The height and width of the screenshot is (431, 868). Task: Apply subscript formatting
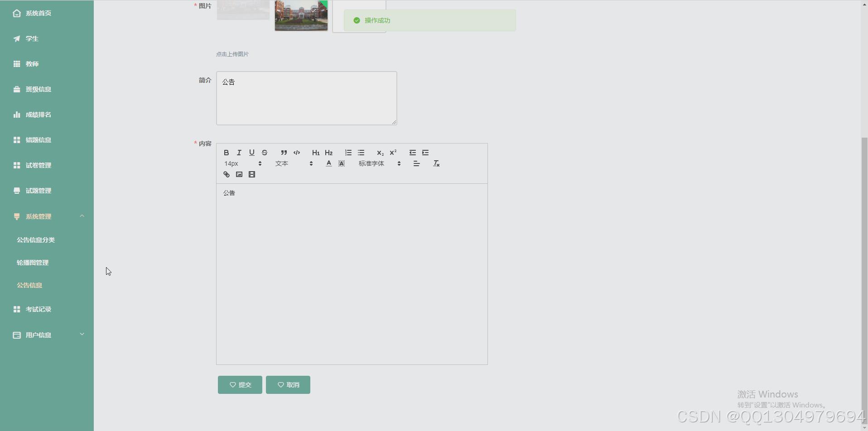[380, 153]
